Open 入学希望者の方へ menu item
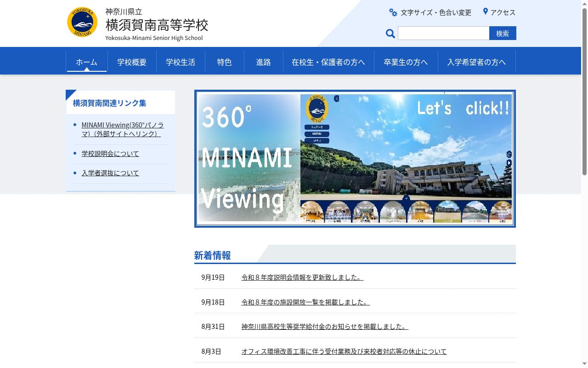Screen dimensions: 588x368 476,62
